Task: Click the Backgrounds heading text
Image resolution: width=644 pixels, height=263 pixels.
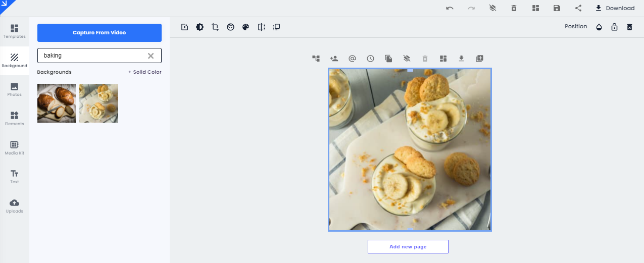Action: click(54, 72)
